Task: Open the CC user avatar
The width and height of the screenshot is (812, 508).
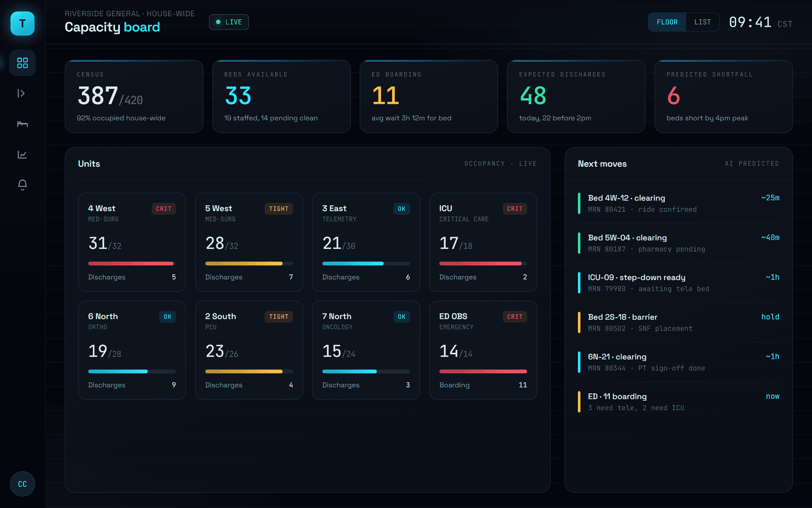Action: (x=22, y=484)
